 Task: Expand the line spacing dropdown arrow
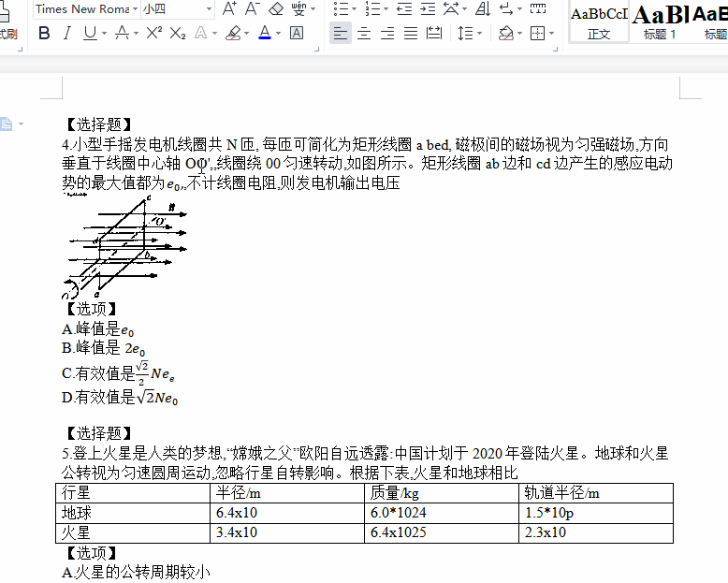pyautogui.click(x=479, y=34)
